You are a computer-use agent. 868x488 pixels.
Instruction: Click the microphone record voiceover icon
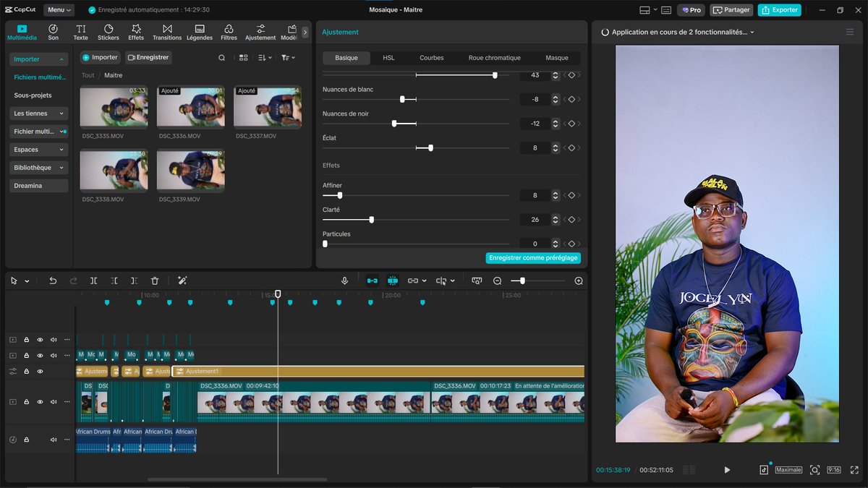point(345,281)
